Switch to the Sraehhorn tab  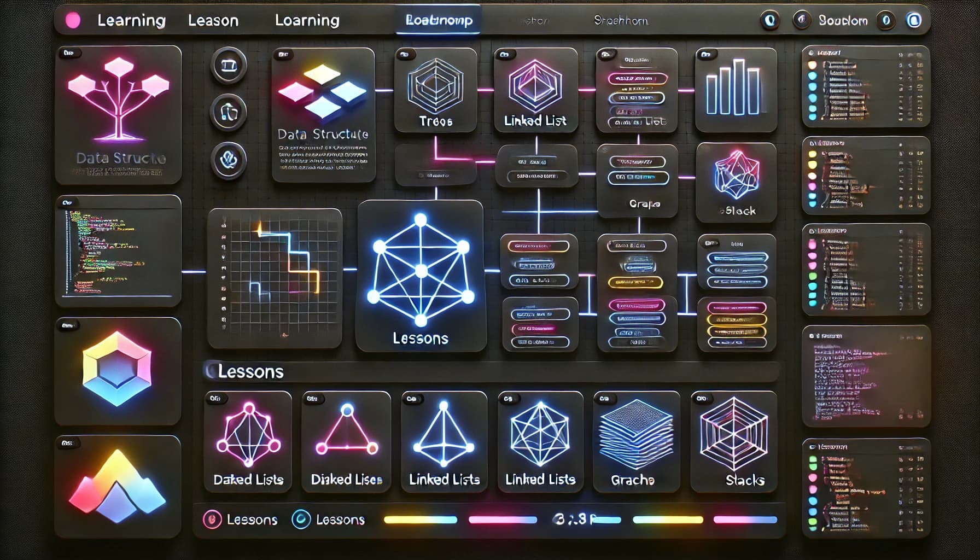click(621, 21)
